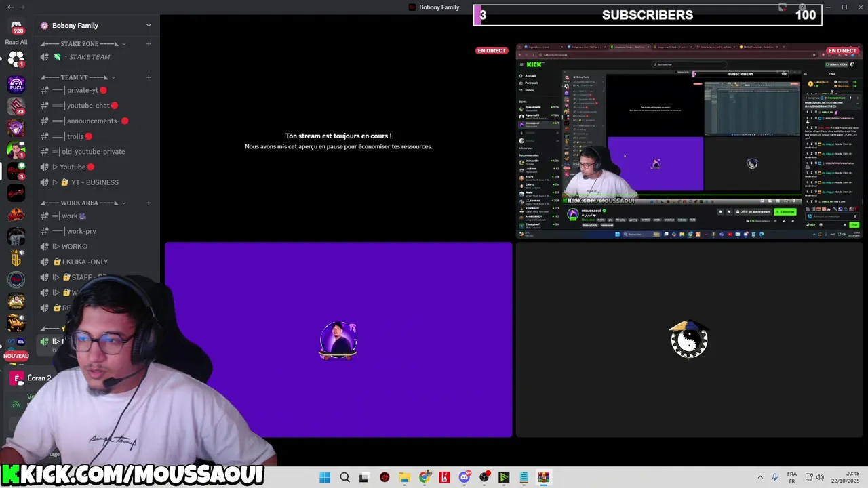This screenshot has width=868, height=488.
Task: Create channel in STAKE ZONE with plus
Action: 149,44
